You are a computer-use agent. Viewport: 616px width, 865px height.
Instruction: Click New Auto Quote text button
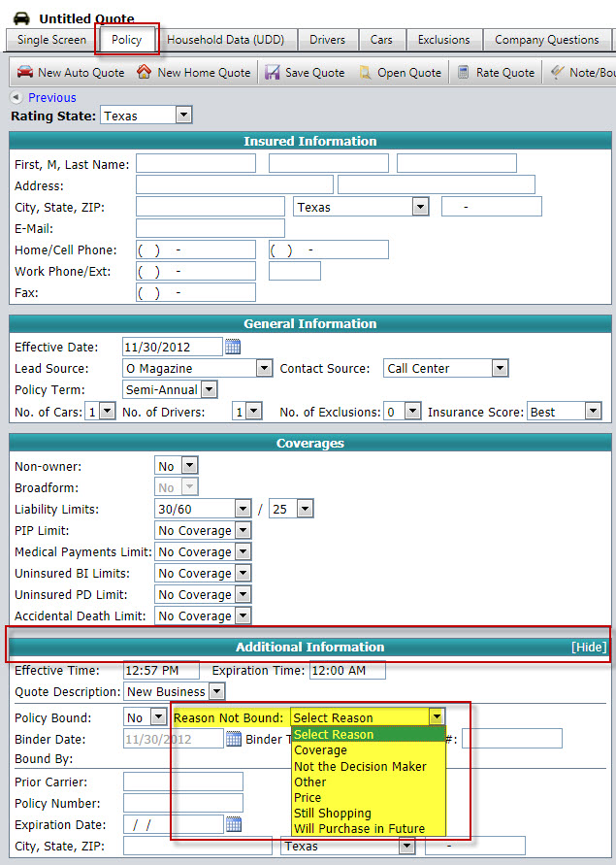tap(81, 72)
